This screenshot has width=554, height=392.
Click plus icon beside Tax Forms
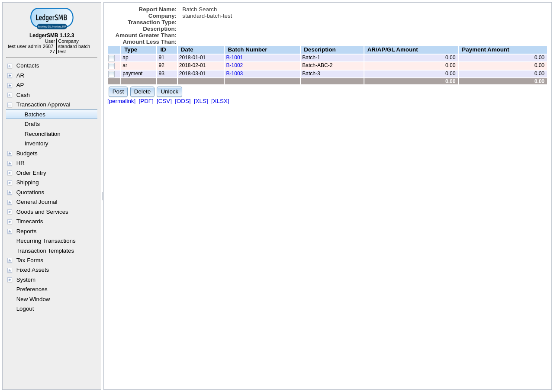pyautogui.click(x=10, y=260)
